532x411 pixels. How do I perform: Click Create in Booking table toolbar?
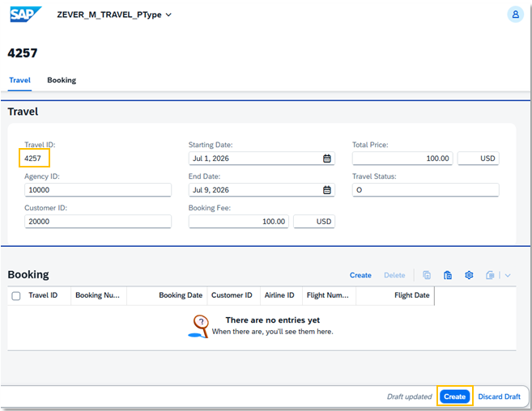coord(360,275)
